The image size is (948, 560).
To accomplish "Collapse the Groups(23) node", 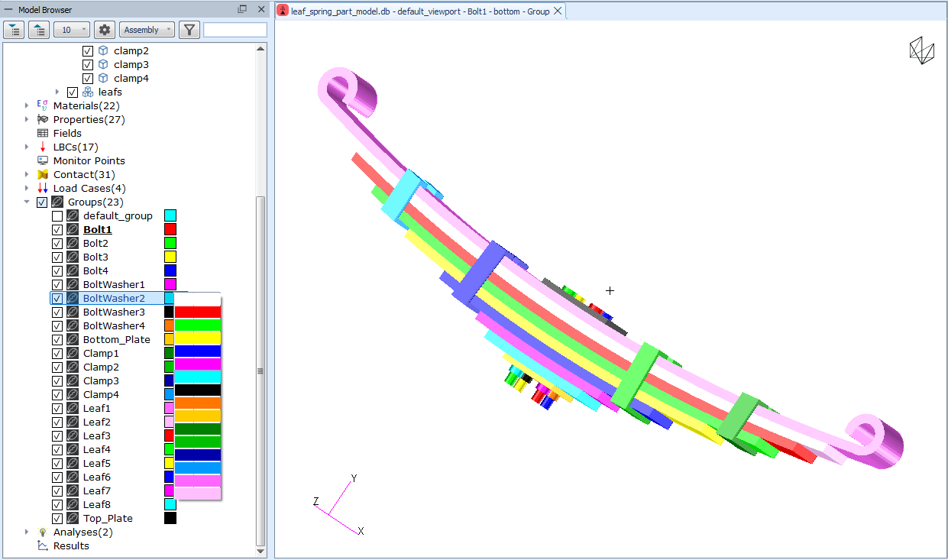I will [x=28, y=202].
